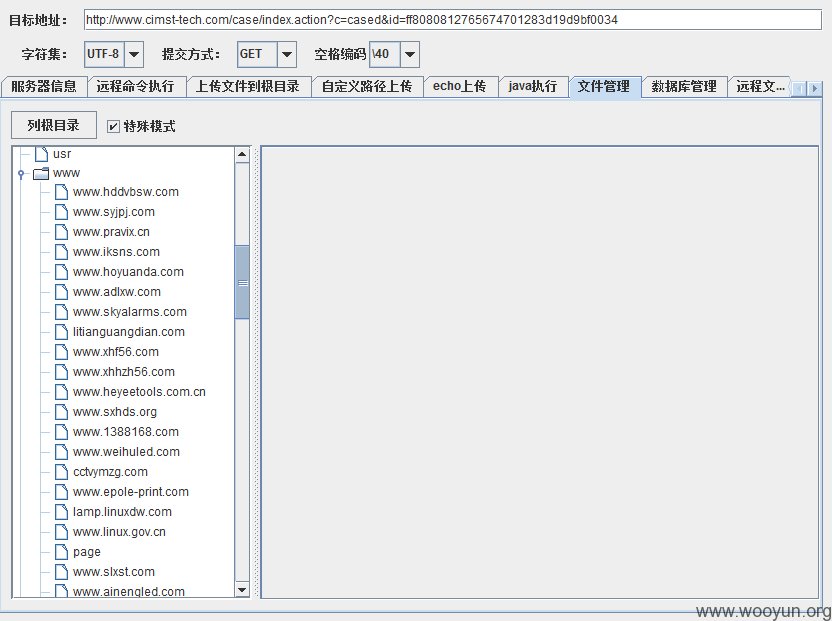Click file icon beside www.heyeetools.com.cn
This screenshot has height=621, width=832.
point(62,392)
